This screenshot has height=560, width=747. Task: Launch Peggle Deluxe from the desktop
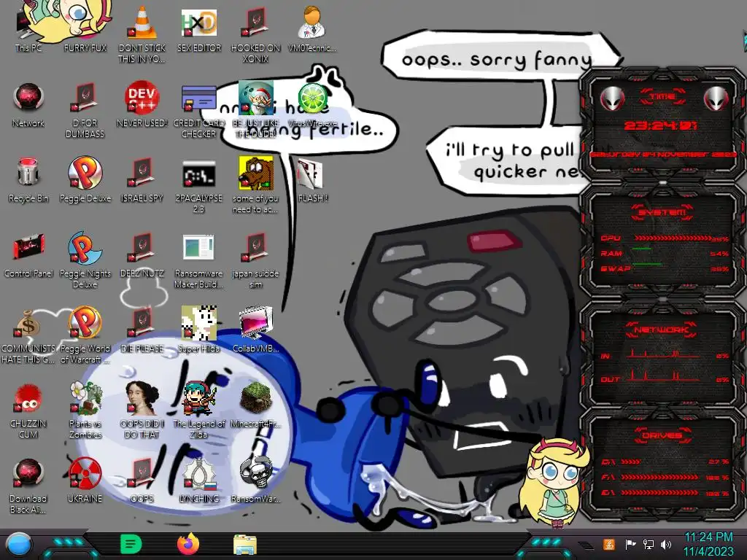[85, 178]
